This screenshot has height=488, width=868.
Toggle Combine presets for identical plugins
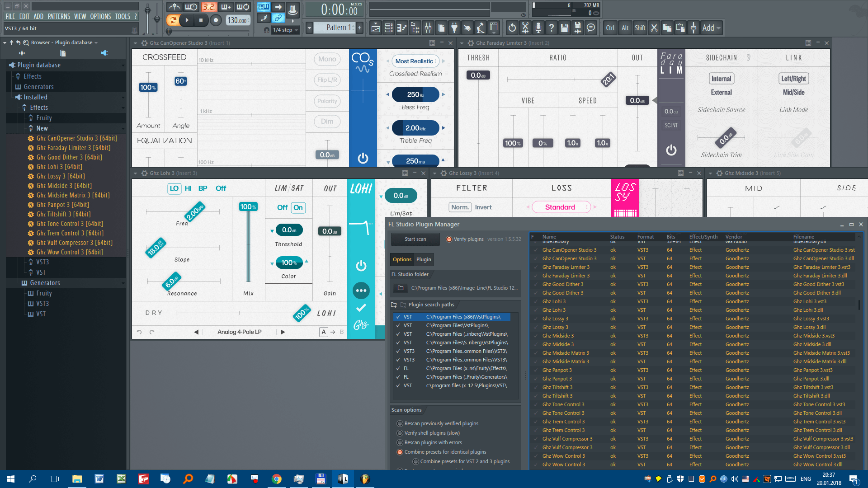pyautogui.click(x=400, y=452)
